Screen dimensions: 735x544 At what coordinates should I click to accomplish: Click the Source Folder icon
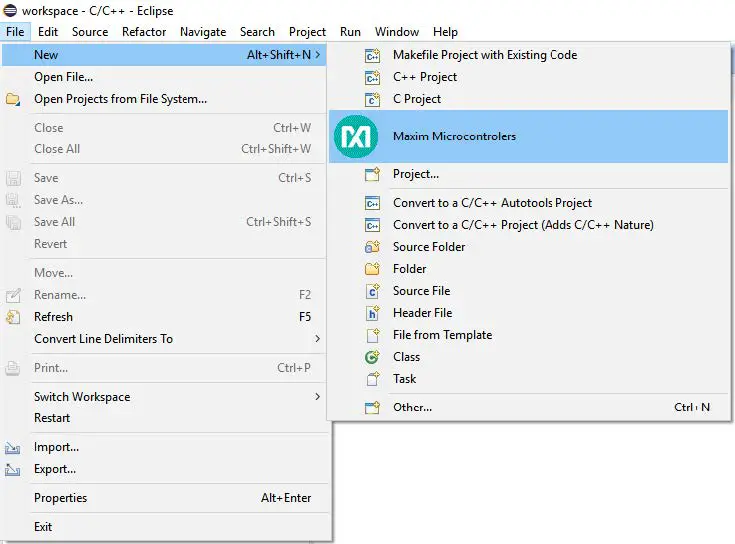[x=372, y=247]
